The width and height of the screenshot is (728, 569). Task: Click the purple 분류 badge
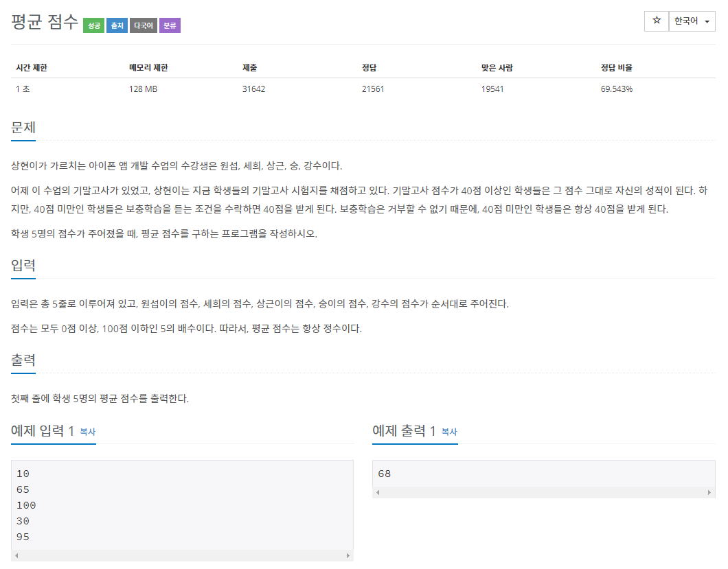coord(170,25)
